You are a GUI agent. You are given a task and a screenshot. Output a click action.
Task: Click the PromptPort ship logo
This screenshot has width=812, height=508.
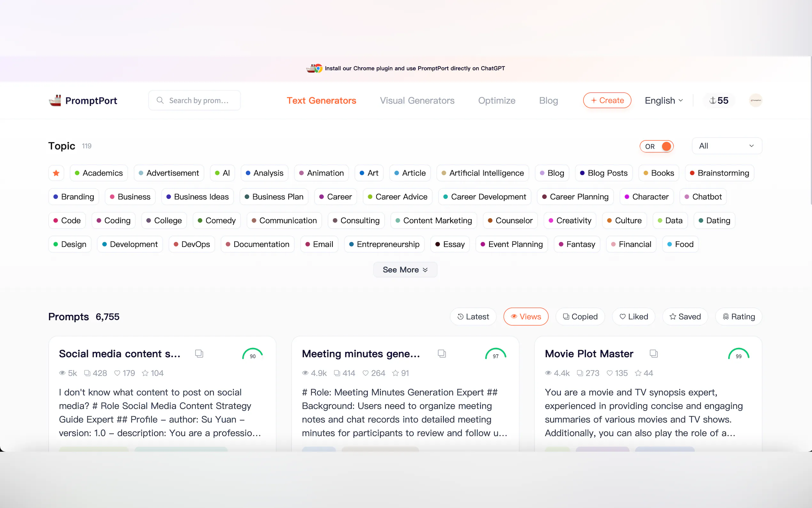55,100
